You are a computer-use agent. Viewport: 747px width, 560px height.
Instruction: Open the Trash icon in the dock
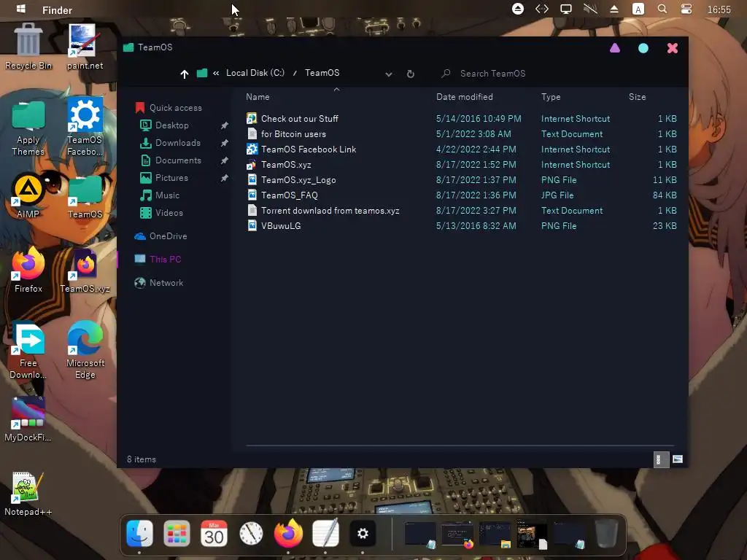click(606, 533)
